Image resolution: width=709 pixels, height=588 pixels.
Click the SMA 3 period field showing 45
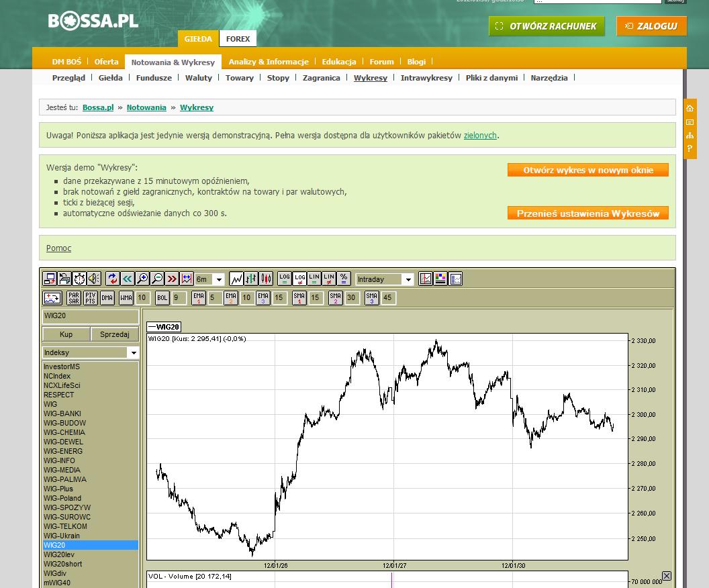[389, 298]
